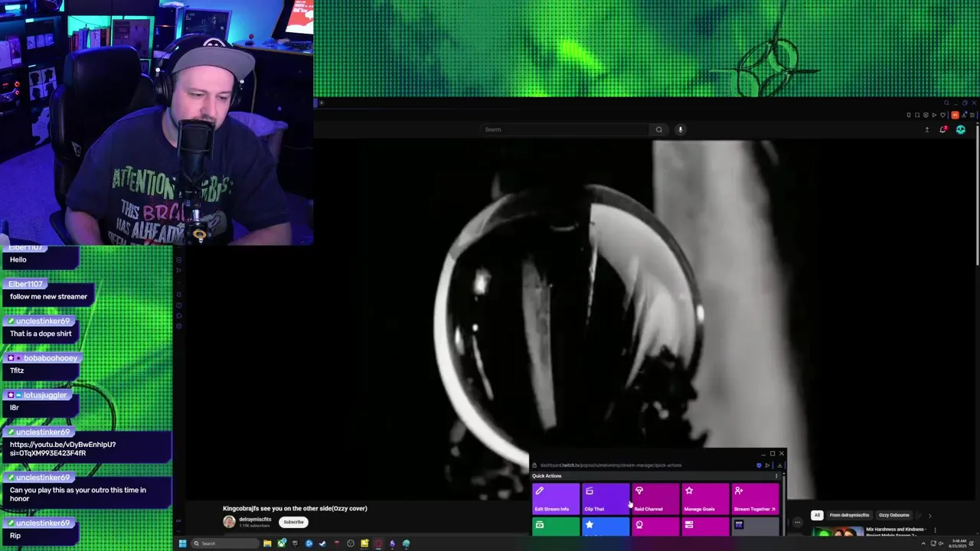Open Steam from the taskbar
Viewport: 980px width, 551px height.
click(322, 543)
